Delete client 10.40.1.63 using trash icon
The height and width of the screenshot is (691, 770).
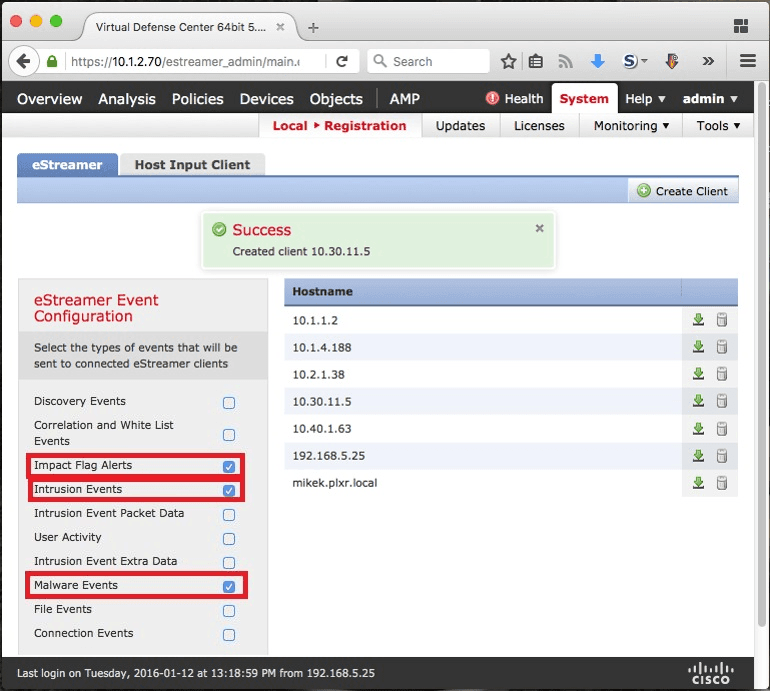tap(721, 429)
